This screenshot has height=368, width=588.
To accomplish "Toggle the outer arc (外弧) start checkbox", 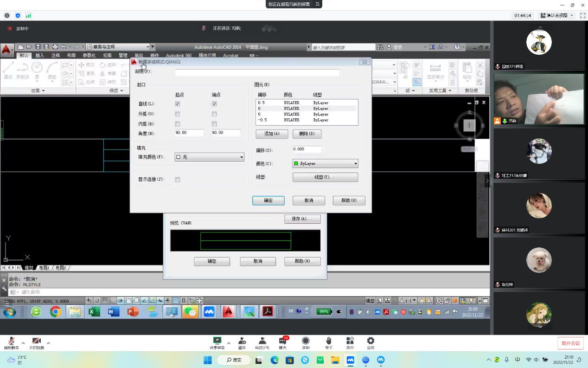I will pyautogui.click(x=177, y=114).
